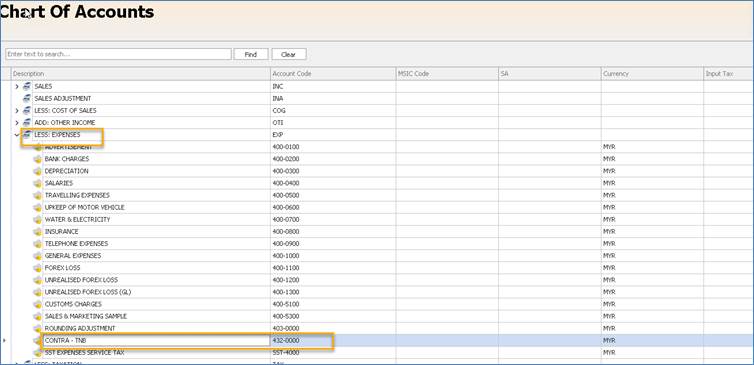Click the LESS: COST OF SALES icon
Screen dimensions: 754x365
[x=27, y=111]
